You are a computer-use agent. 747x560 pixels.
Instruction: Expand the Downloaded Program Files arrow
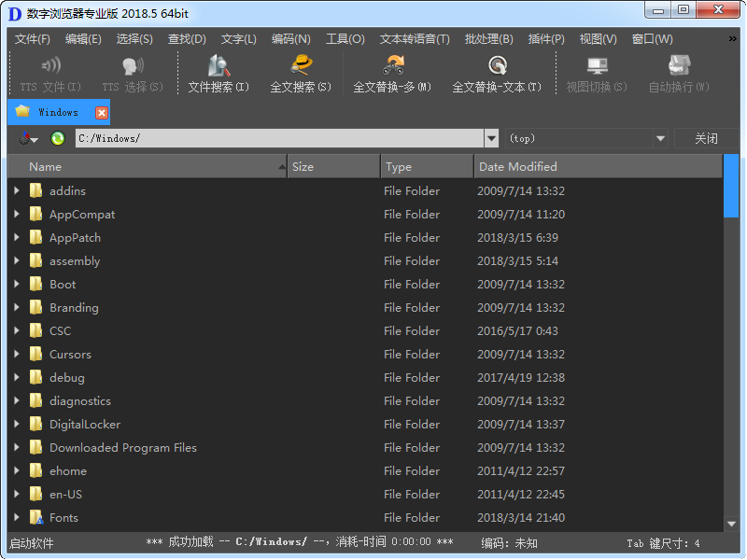click(17, 447)
